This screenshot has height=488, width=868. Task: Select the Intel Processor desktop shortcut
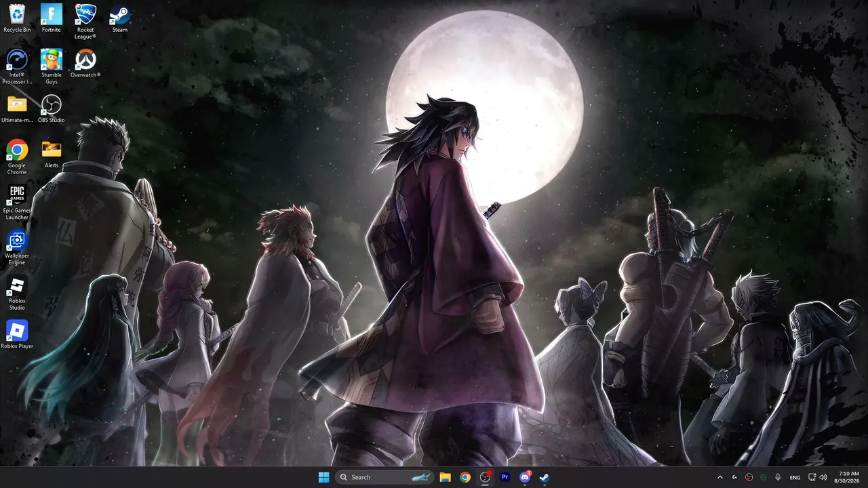coord(17,66)
